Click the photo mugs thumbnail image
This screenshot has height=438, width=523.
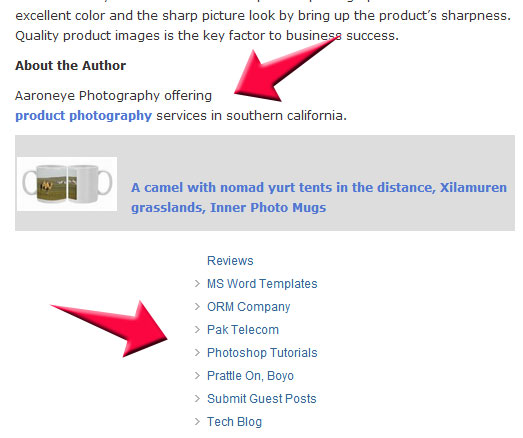coord(67,184)
